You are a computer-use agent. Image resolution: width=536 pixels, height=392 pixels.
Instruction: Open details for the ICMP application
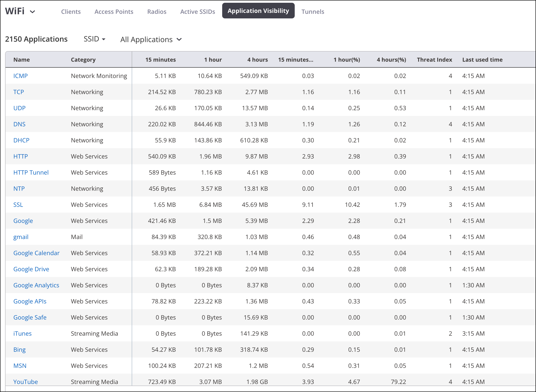click(20, 76)
